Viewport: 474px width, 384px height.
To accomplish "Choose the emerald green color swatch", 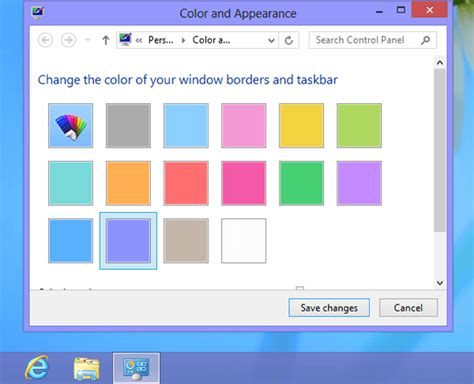I will tap(301, 183).
